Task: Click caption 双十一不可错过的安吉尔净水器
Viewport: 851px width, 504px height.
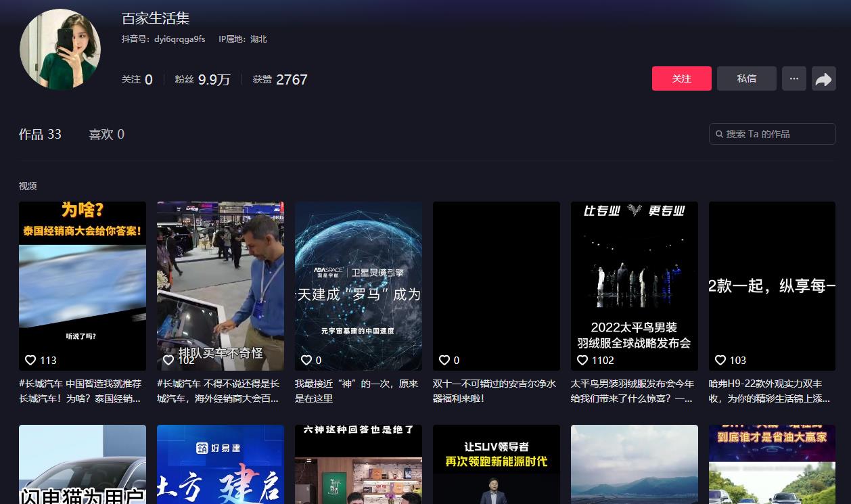Action: pos(495,391)
